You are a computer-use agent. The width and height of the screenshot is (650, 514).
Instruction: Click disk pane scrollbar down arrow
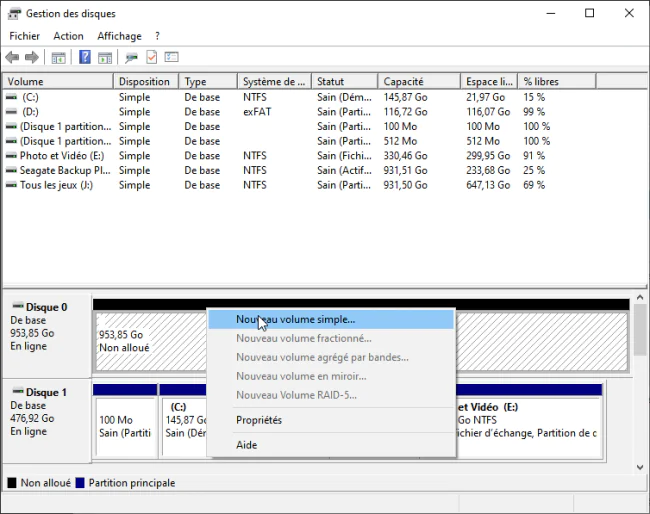click(640, 467)
